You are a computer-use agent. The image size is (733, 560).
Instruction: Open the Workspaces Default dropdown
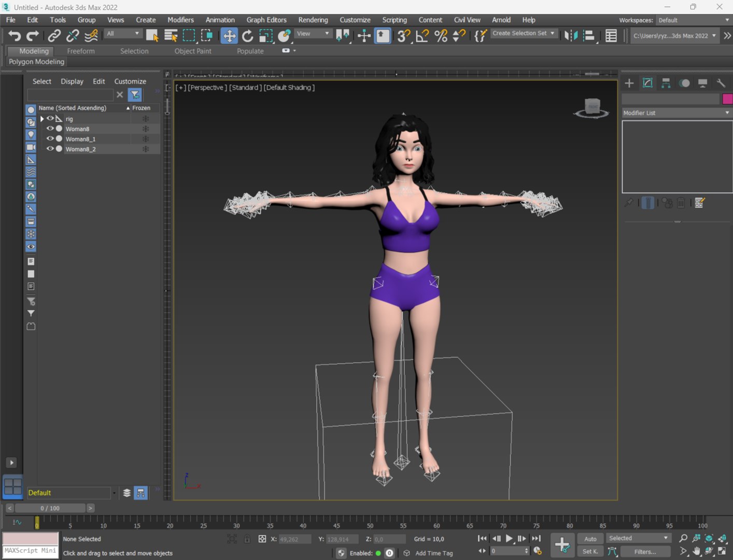pyautogui.click(x=694, y=20)
